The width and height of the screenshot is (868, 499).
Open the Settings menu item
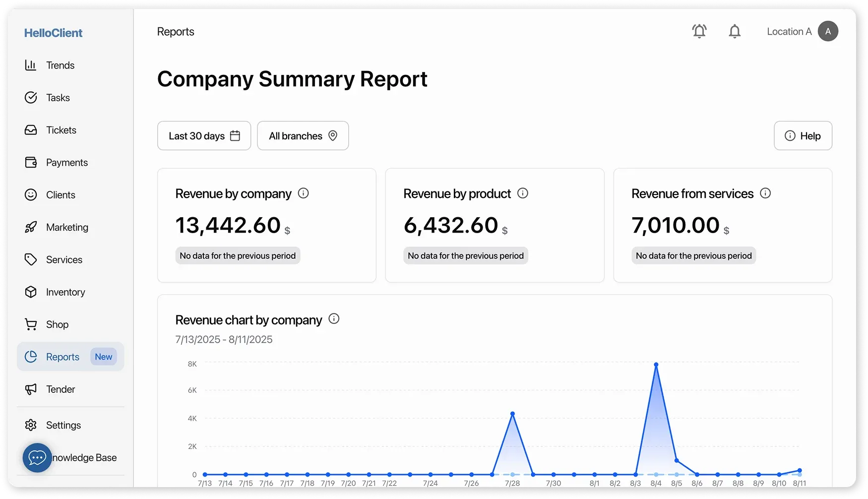pos(63,425)
